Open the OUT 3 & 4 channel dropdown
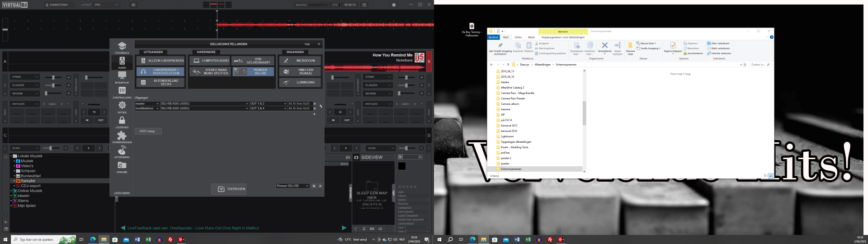The width and height of the screenshot is (868, 244). pyautogui.click(x=268, y=108)
